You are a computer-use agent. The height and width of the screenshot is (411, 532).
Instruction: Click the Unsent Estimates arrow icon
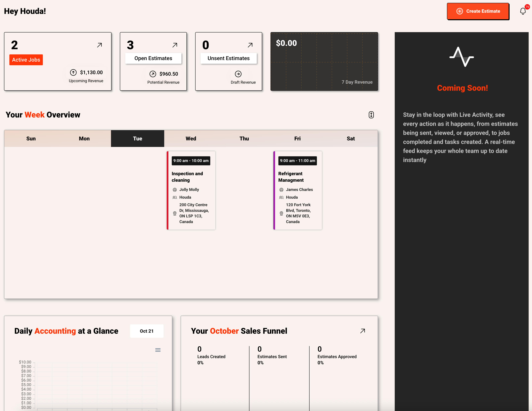tap(250, 45)
